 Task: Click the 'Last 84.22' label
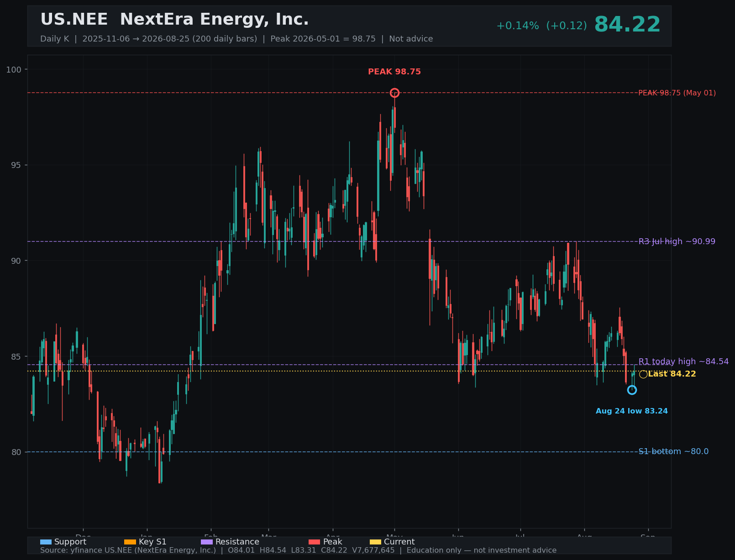coord(672,374)
